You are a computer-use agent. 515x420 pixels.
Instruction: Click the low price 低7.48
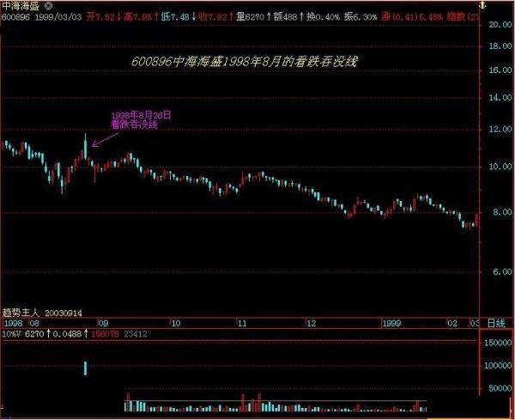click(175, 17)
